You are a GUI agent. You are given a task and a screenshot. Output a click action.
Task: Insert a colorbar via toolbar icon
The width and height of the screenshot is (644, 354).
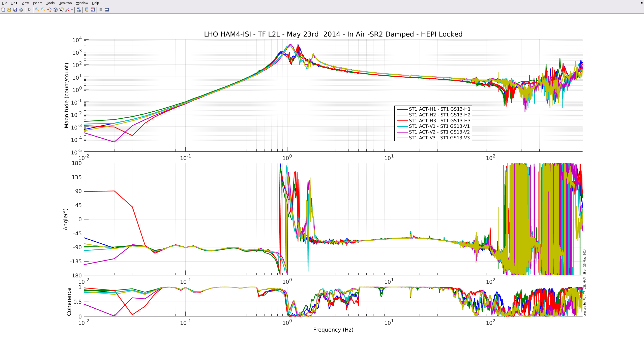(87, 10)
